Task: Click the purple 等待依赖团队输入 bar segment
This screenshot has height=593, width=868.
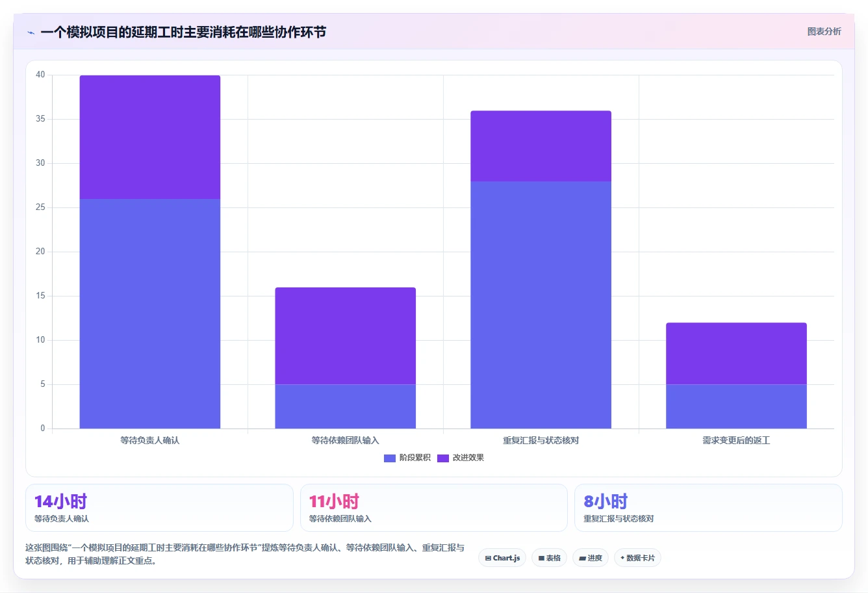Action: [x=346, y=336]
